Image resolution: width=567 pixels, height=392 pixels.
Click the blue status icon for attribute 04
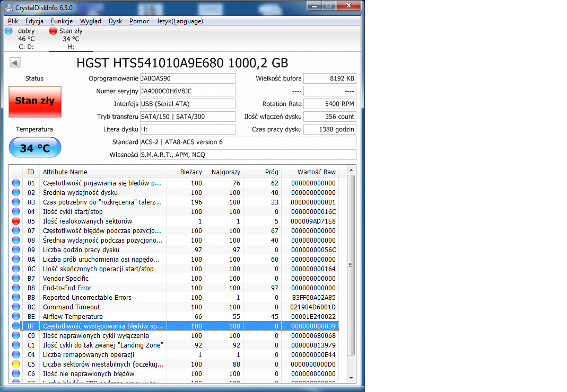coord(16,211)
